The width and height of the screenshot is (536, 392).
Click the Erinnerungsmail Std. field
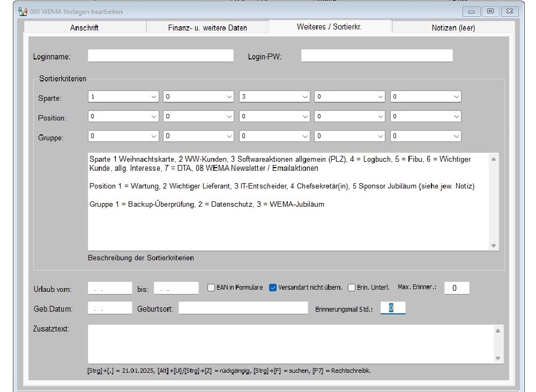click(x=393, y=308)
